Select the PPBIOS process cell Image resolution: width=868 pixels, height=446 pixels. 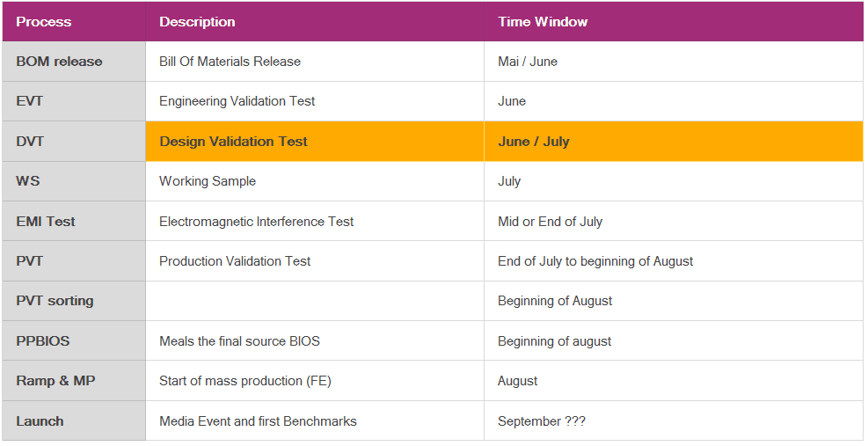(x=42, y=341)
